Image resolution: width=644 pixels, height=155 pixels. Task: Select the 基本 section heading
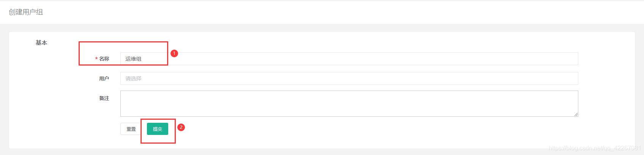[41, 43]
